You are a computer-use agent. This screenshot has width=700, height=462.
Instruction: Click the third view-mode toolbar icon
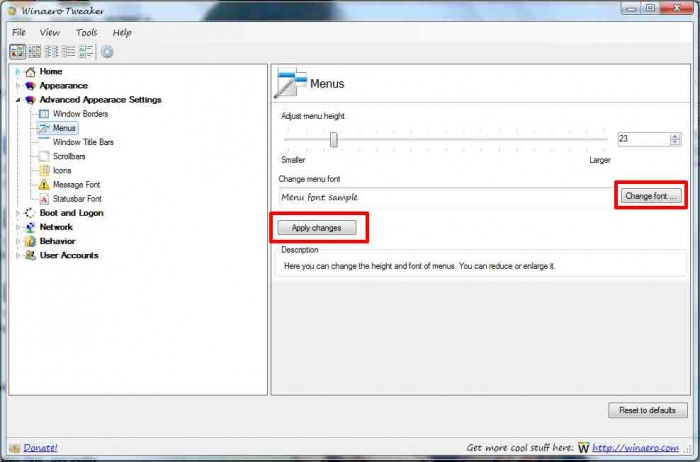coord(51,52)
